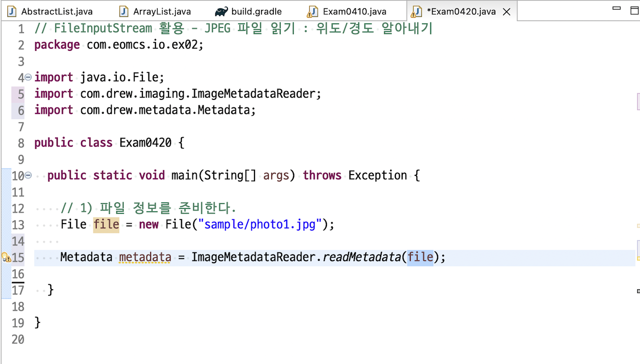This screenshot has height=364, width=640.
Task: Click selected 'file' argument on line 15
Action: pos(420,257)
